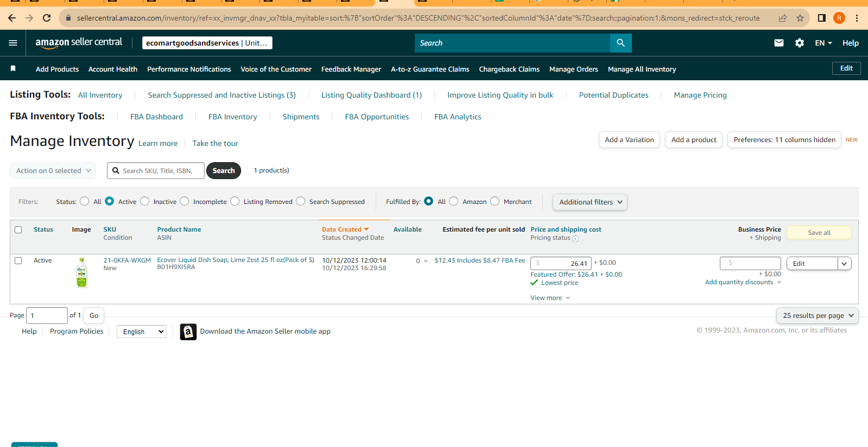Open Add Products in navigation bar
Screen dimensions: 868x447
point(58,69)
